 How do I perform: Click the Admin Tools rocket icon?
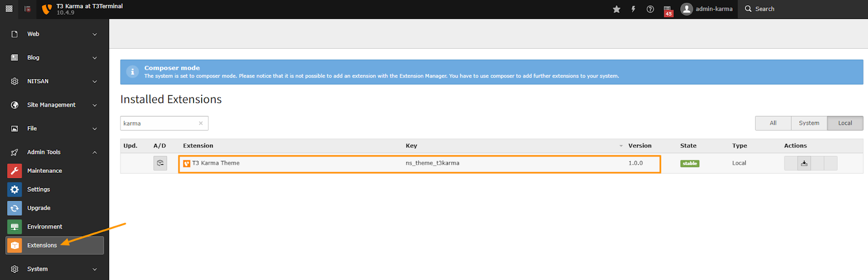click(x=15, y=152)
